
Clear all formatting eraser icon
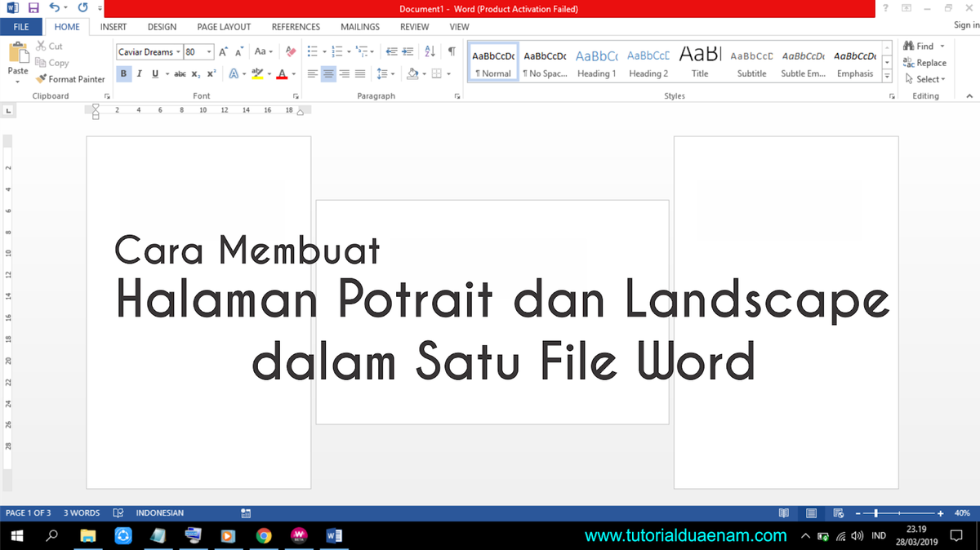click(290, 51)
